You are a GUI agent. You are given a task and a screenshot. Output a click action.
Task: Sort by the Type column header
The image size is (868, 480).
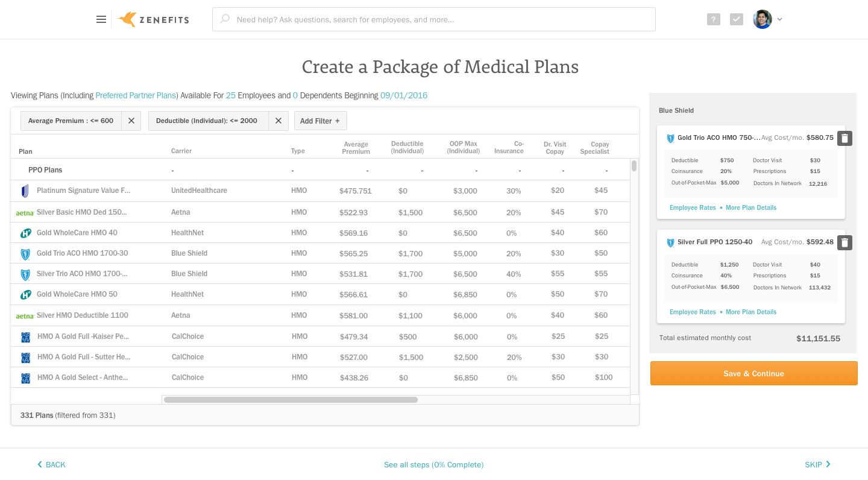(298, 151)
